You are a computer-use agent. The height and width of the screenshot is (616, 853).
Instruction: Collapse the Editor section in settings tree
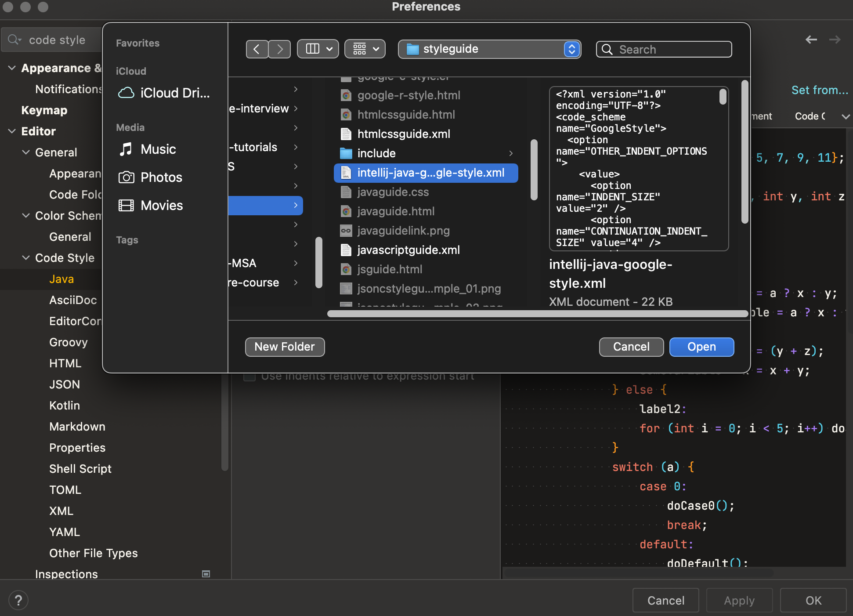(12, 131)
